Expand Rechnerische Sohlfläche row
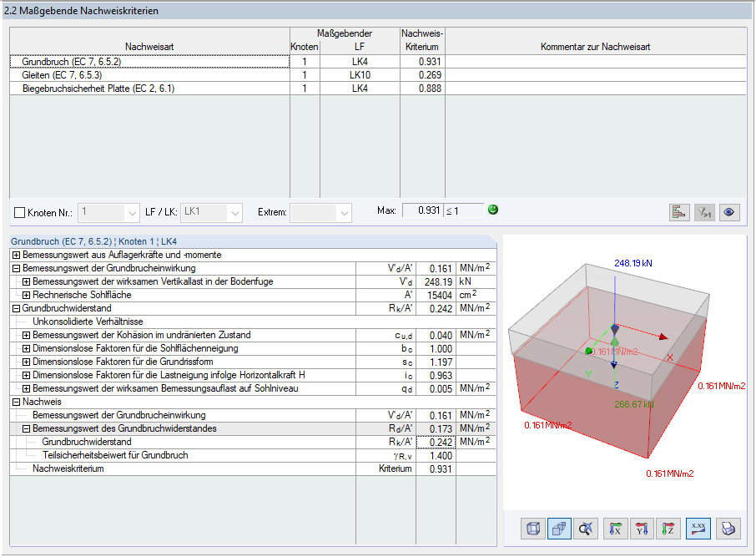756x557 pixels. tap(27, 295)
